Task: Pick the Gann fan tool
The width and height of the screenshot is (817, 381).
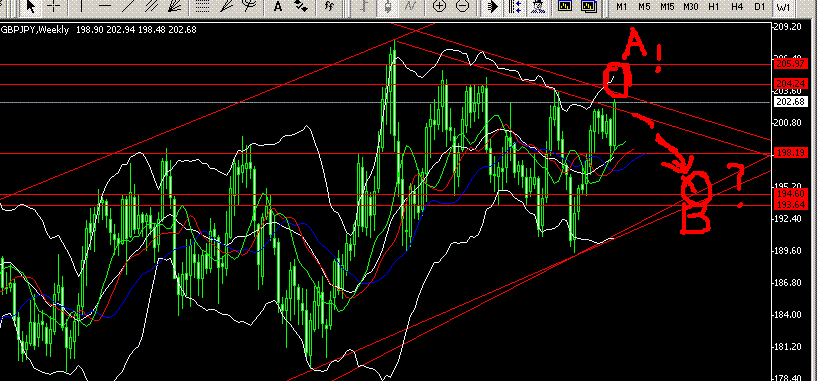Action: point(174,6)
